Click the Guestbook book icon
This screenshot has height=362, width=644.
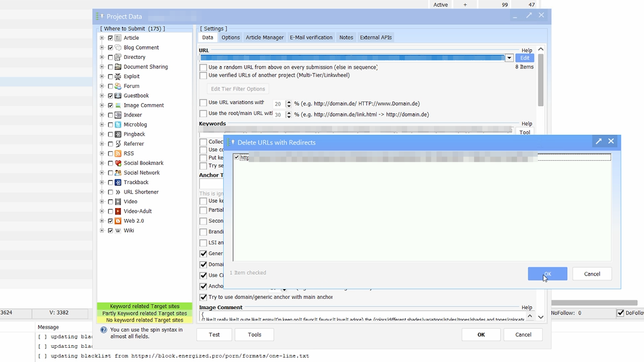118,96
